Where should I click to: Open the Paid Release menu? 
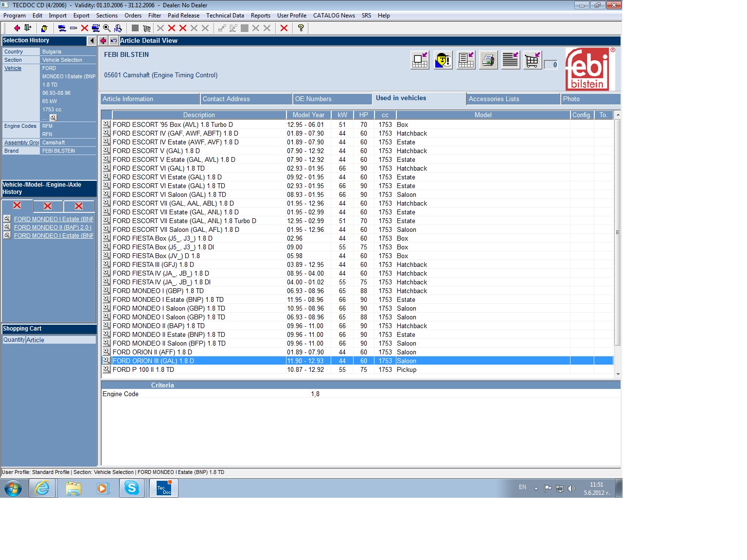184,16
